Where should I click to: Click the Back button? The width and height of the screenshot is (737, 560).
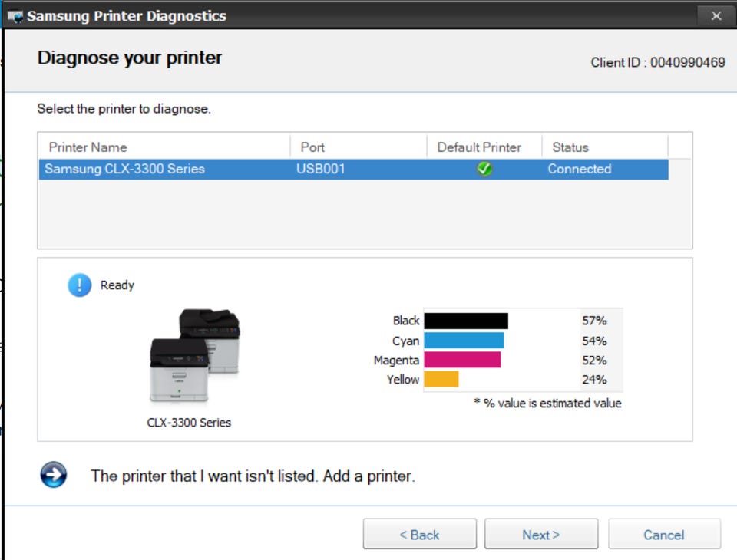pos(420,534)
